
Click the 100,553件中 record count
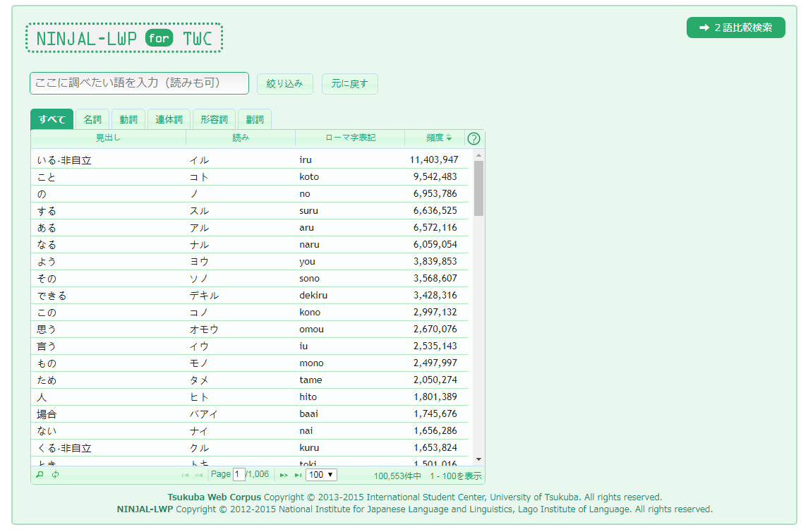(397, 476)
